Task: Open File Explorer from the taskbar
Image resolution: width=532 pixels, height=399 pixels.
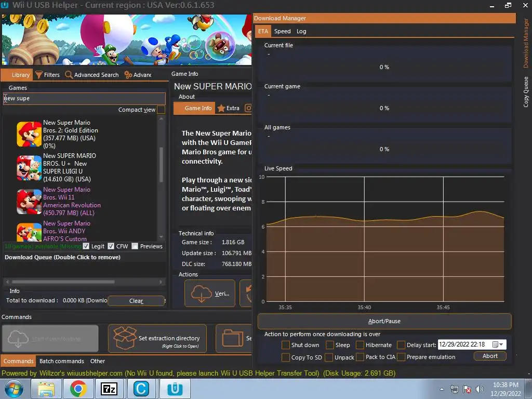Action: click(46, 389)
